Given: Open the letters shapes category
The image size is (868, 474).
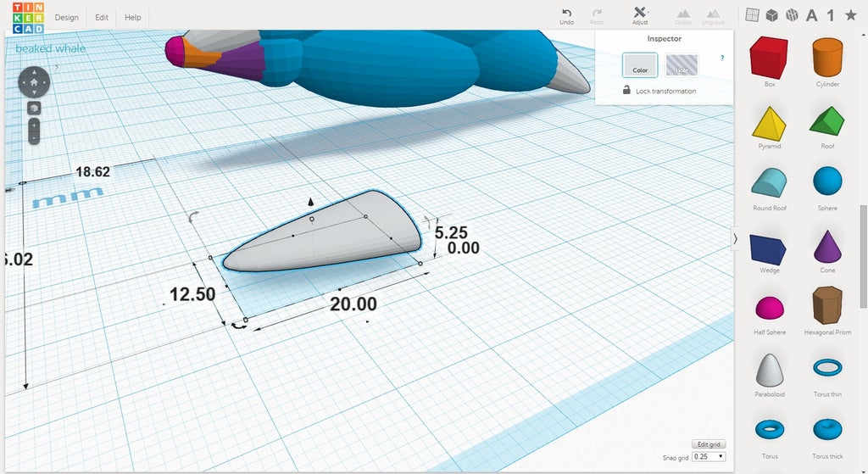Looking at the screenshot, I should pos(811,15).
